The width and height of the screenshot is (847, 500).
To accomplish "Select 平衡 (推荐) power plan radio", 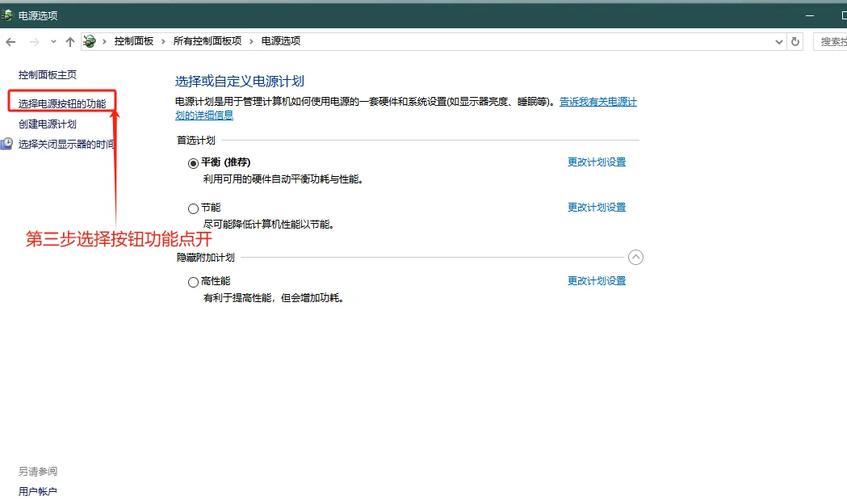I will pyautogui.click(x=193, y=163).
